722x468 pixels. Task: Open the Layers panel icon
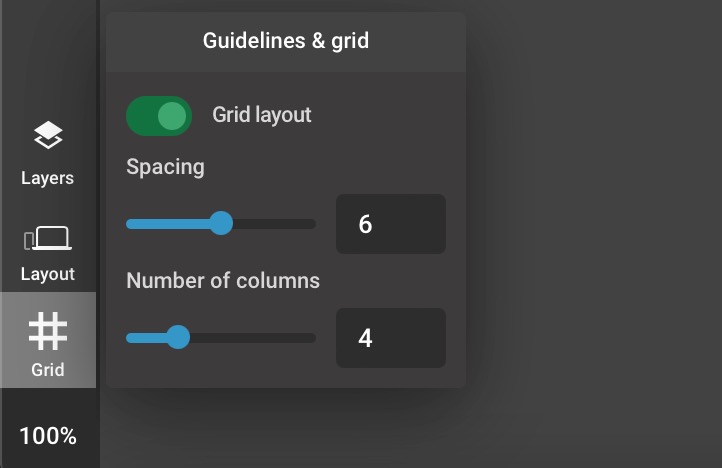(48, 135)
